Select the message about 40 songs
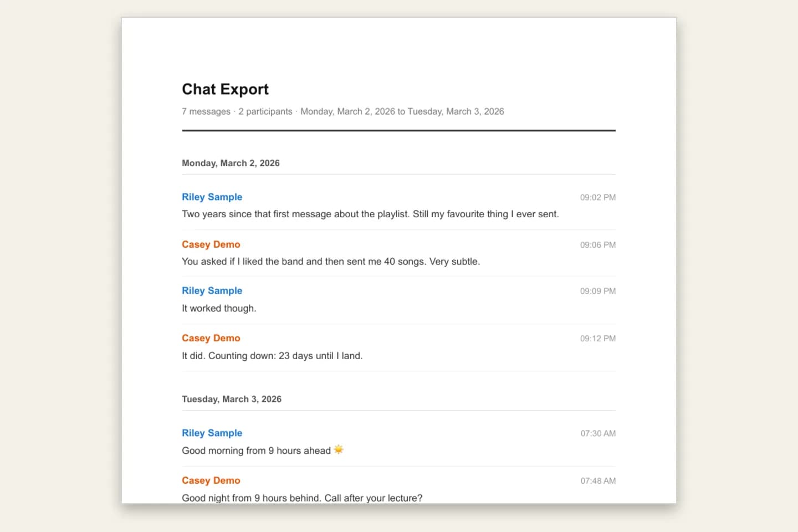Image resolution: width=798 pixels, height=532 pixels. 331,262
